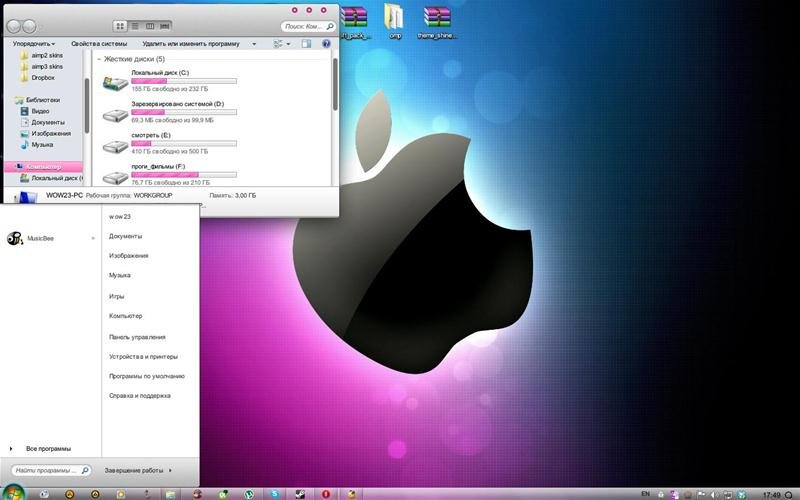Click the Завершение работы button
Image resolution: width=800 pixels, height=500 pixels.
coord(134,470)
